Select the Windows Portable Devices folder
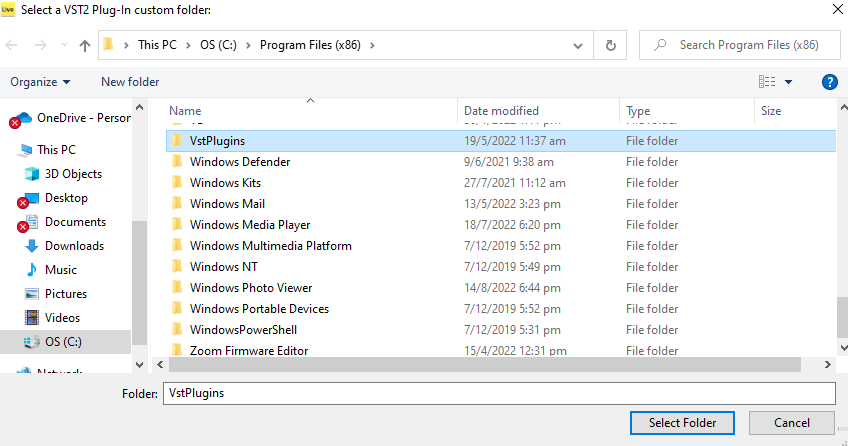Screen dimensions: 848x446 [x=259, y=309]
